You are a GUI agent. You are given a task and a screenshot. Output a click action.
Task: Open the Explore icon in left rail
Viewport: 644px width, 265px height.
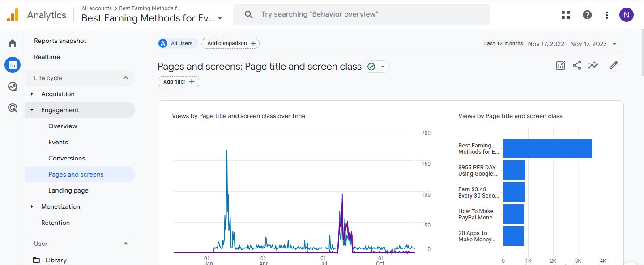[13, 86]
